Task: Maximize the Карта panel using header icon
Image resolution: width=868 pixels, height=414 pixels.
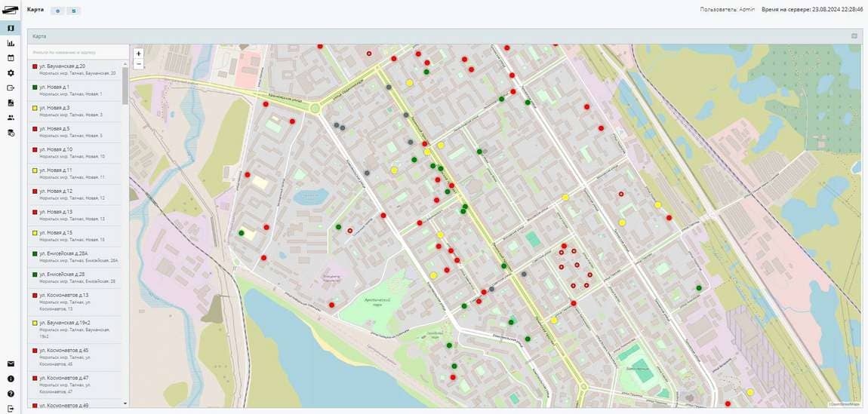Action: tap(854, 36)
